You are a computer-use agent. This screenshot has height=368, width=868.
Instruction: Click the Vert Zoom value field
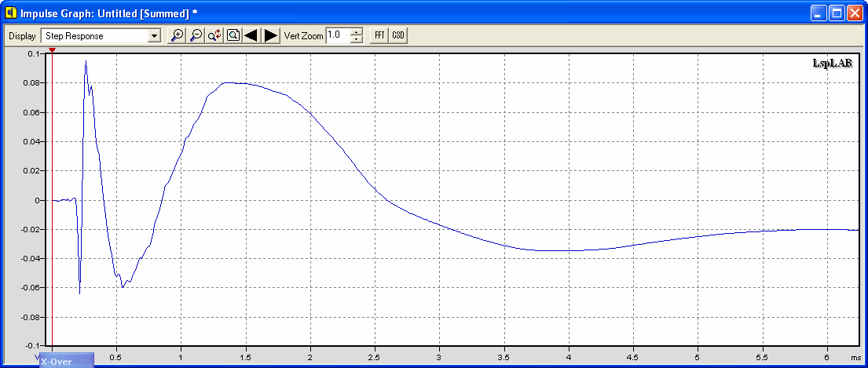339,36
